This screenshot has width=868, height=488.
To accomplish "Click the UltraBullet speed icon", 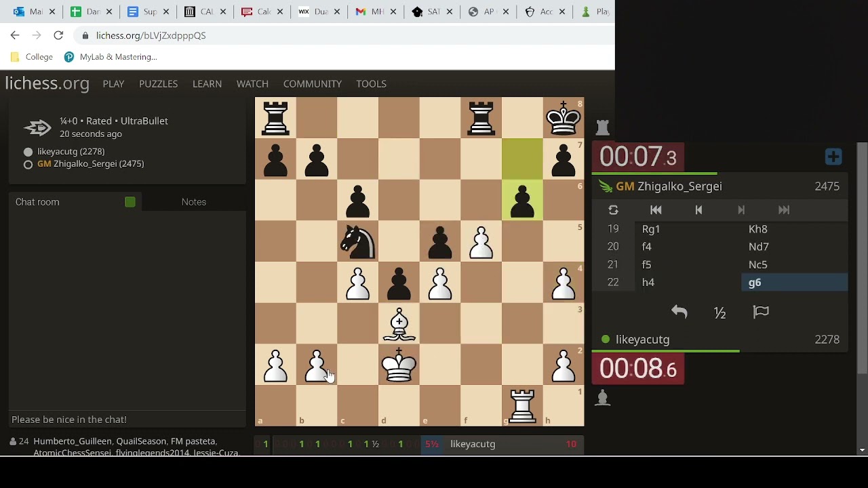I will (x=38, y=127).
